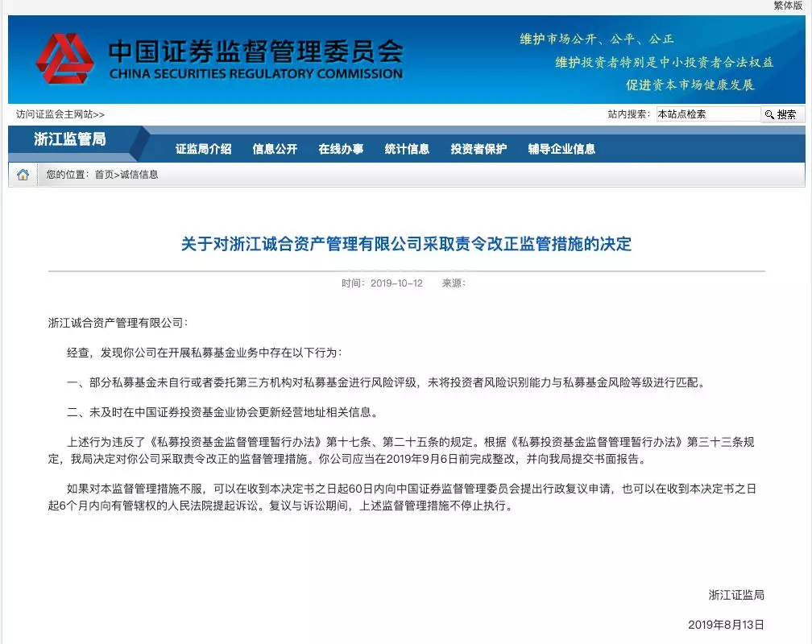Viewport: 812px width, 644px height.
Task: Go to 在线办事 in navigation bar
Action: 341,149
